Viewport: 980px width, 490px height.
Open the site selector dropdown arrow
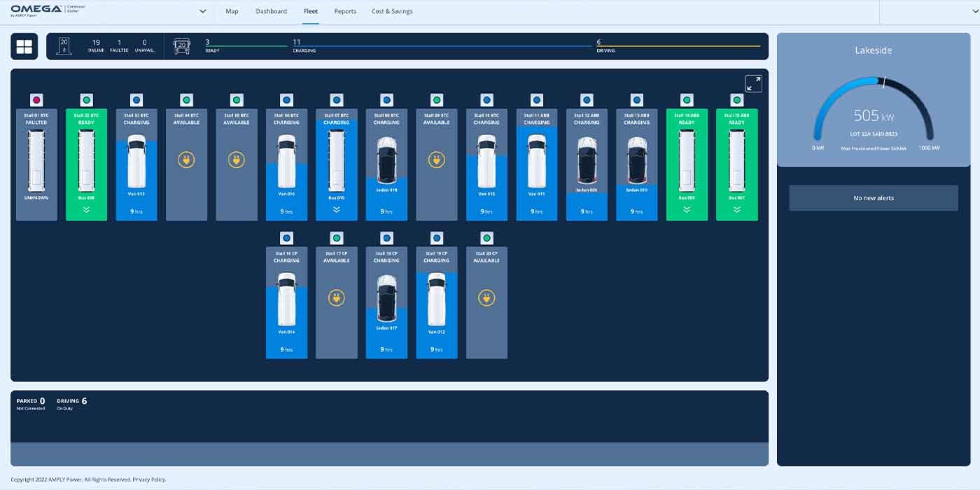point(203,11)
